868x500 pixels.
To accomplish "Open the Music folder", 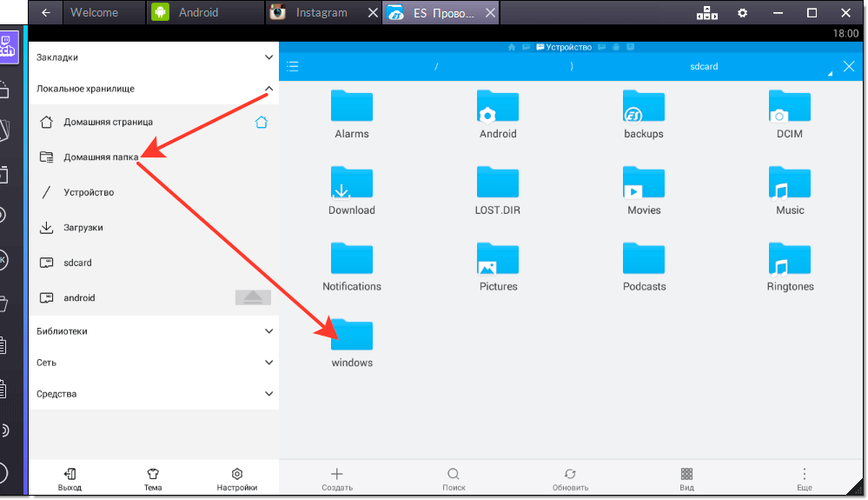I will (790, 191).
